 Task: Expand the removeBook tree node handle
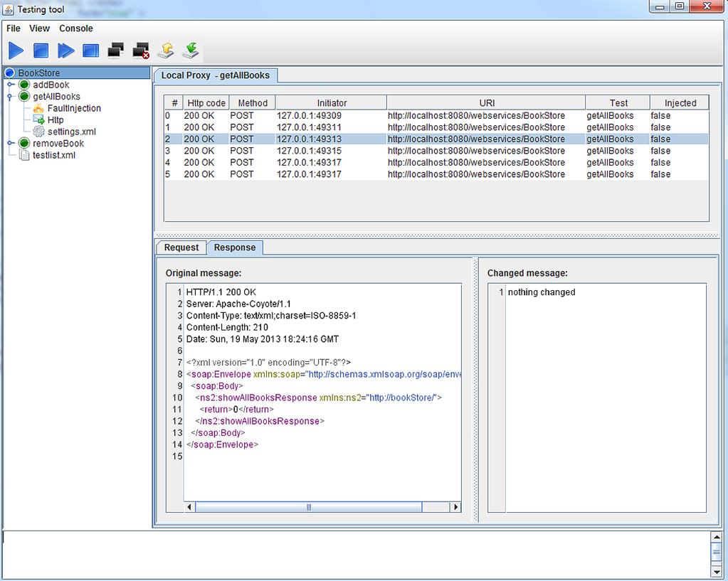click(10, 144)
